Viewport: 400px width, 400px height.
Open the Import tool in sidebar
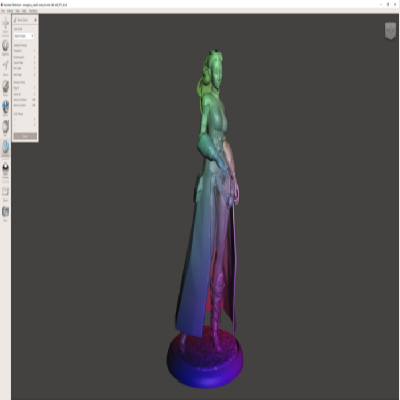(x=5, y=25)
